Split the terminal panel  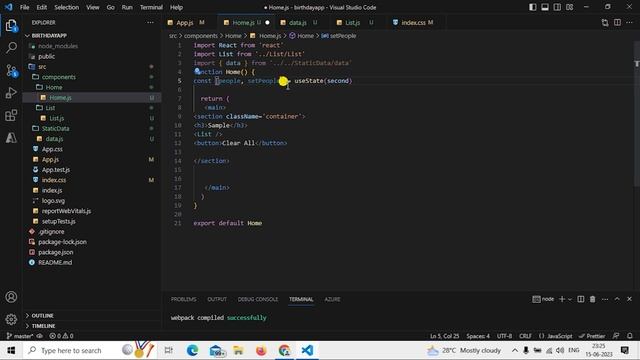click(580, 299)
